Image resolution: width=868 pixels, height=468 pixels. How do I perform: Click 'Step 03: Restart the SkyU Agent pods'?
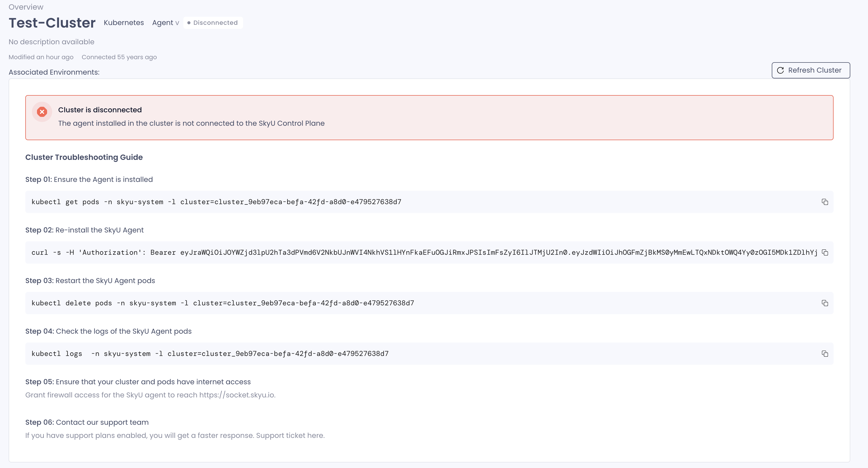(x=90, y=281)
